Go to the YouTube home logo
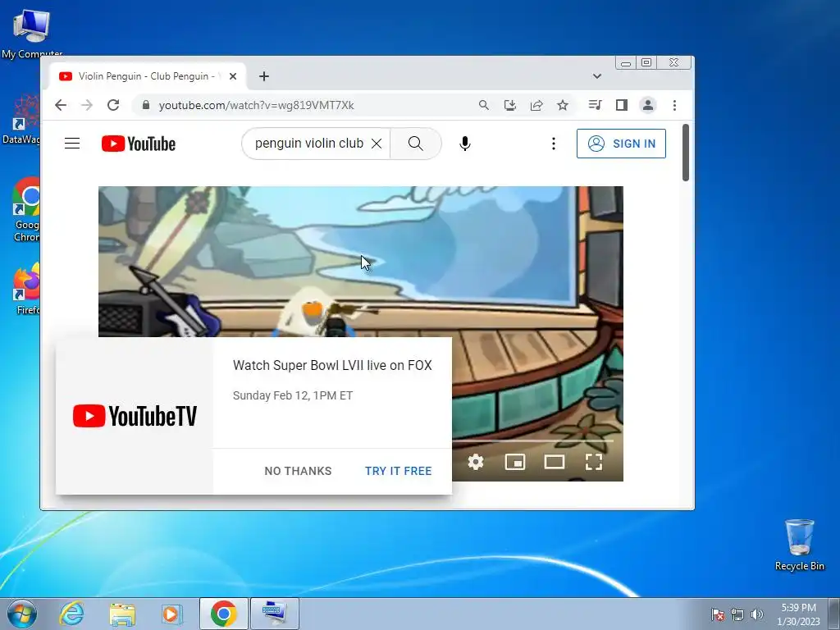 (x=139, y=144)
